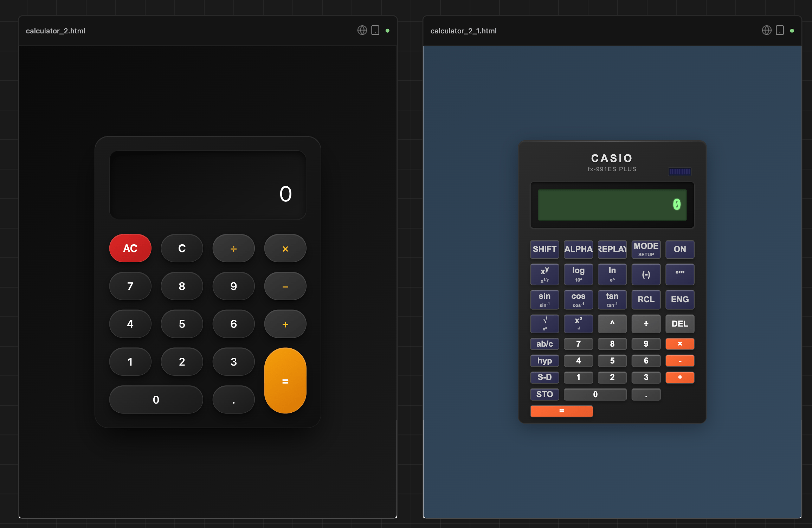Click the (-) negative key on Casio
This screenshot has width=812, height=528.
(646, 274)
